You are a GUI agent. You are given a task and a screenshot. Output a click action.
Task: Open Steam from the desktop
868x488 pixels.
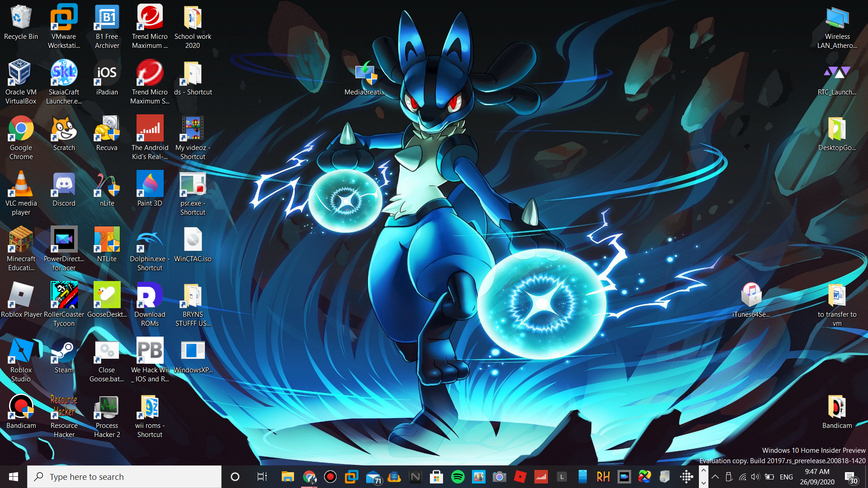(x=64, y=355)
